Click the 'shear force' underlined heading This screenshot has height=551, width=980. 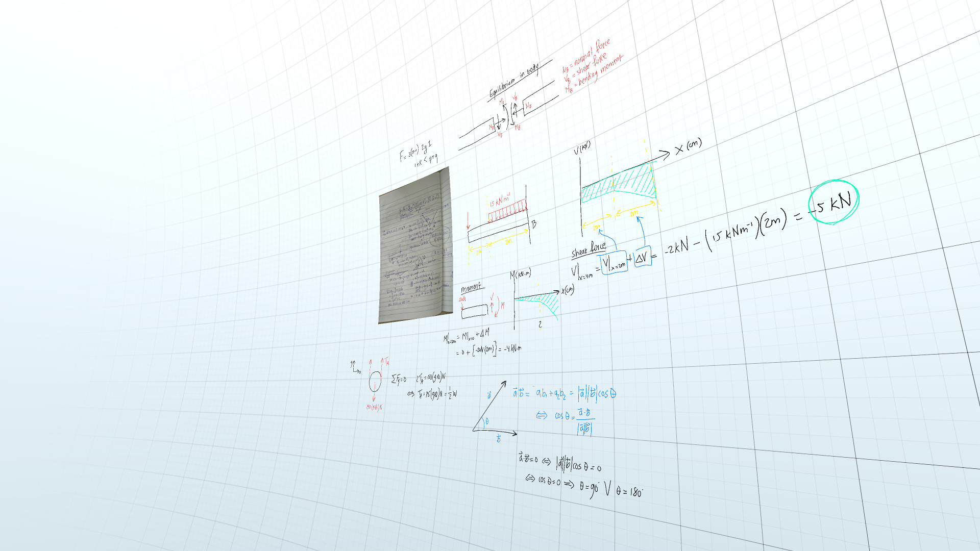click(589, 250)
